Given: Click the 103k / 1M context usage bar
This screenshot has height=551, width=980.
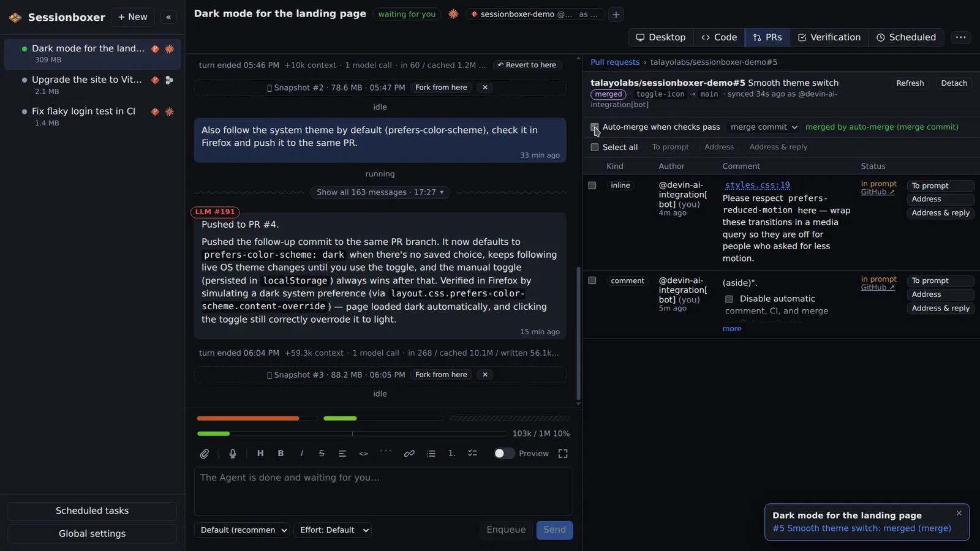Looking at the screenshot, I should [x=352, y=434].
